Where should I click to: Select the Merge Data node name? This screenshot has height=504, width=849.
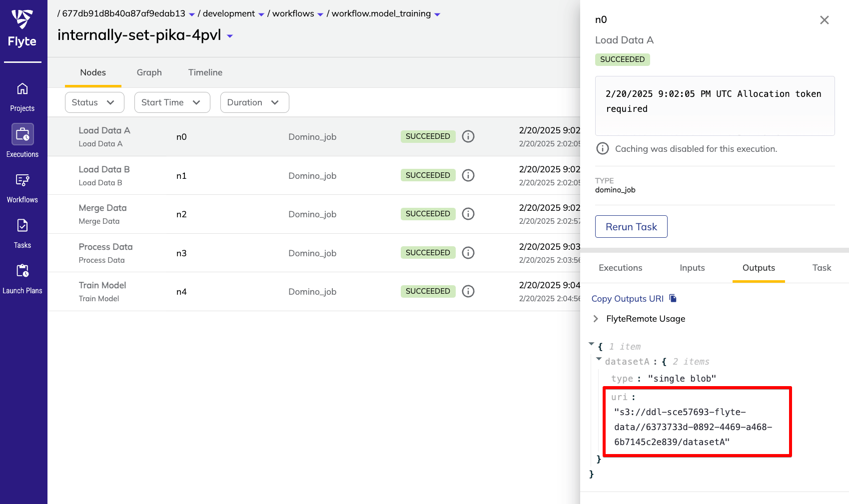click(102, 208)
